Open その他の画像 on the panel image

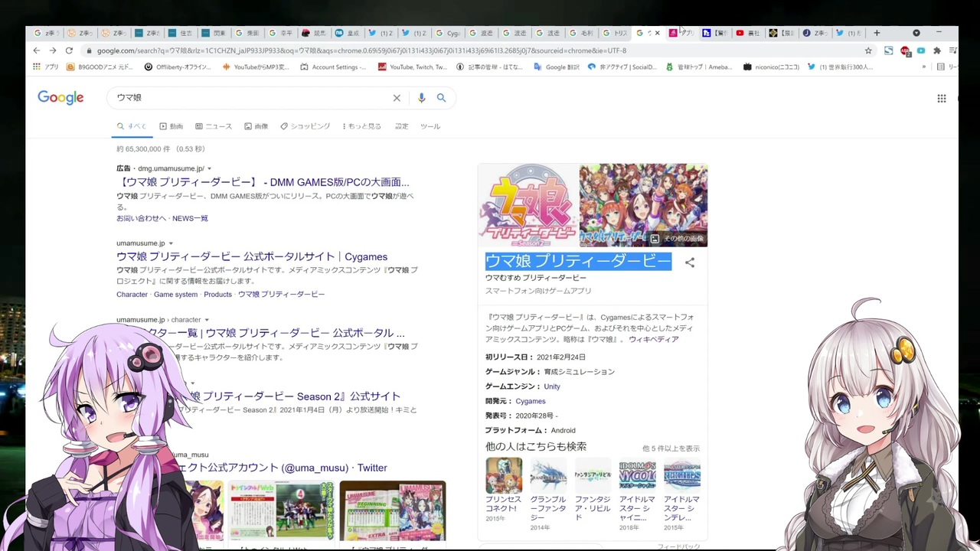(677, 239)
